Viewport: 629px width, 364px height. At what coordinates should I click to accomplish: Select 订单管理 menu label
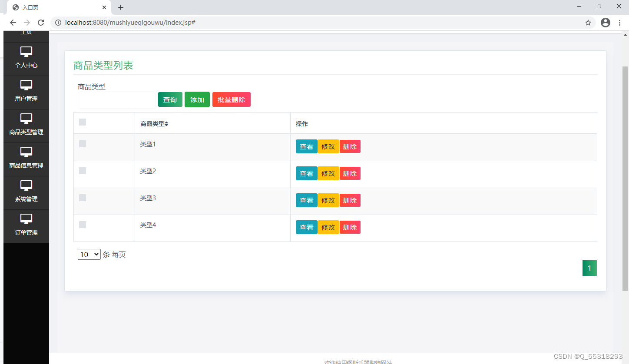(26, 232)
